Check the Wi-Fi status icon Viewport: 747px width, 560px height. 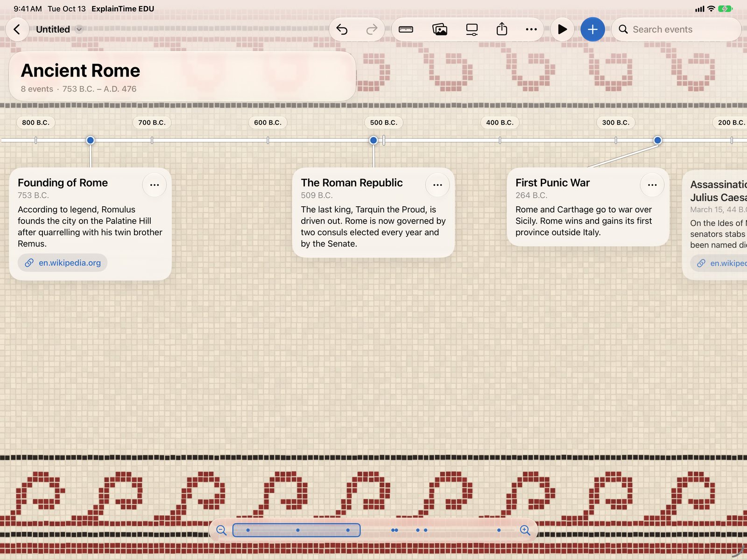(x=711, y=9)
